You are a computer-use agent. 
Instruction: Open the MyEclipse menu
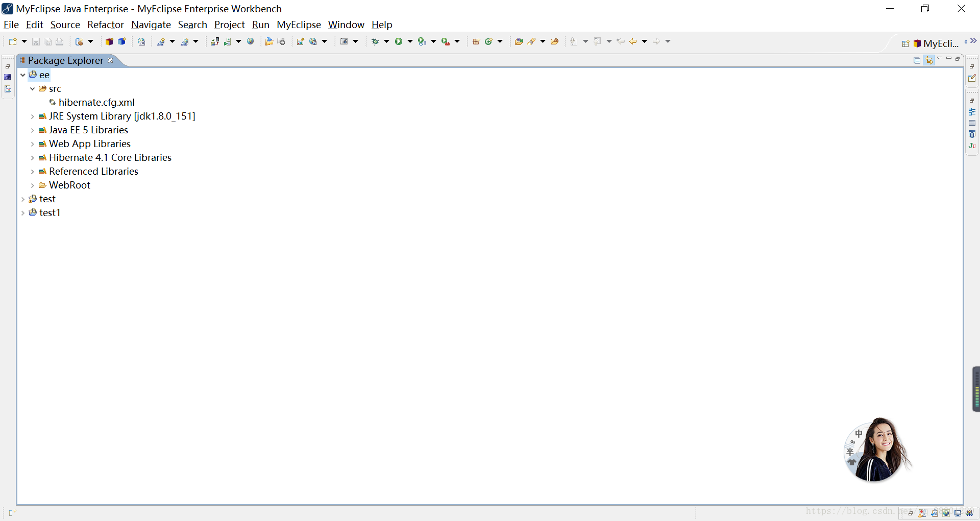click(299, 25)
